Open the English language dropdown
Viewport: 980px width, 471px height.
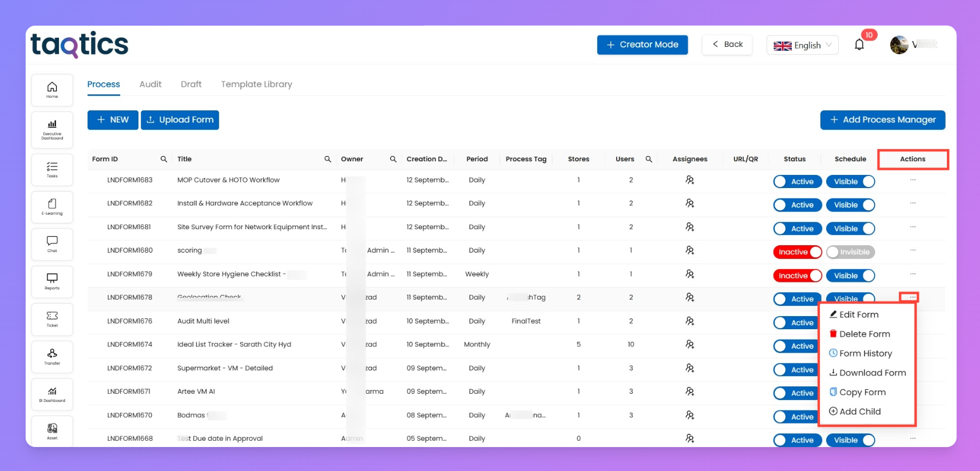802,45
